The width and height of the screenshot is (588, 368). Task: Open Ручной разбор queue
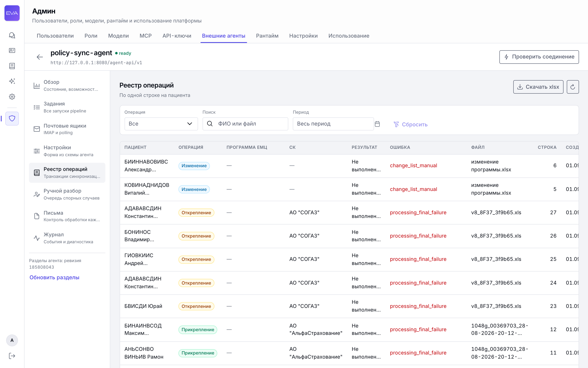(x=67, y=194)
